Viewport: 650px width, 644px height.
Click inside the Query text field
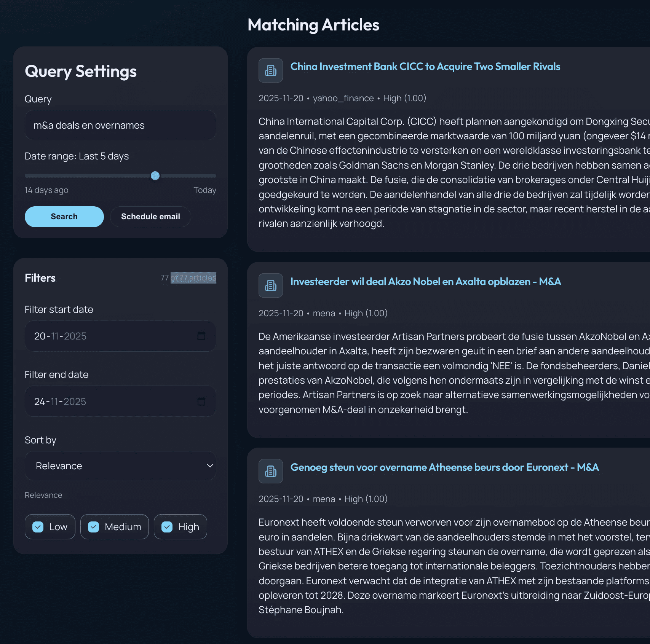120,125
